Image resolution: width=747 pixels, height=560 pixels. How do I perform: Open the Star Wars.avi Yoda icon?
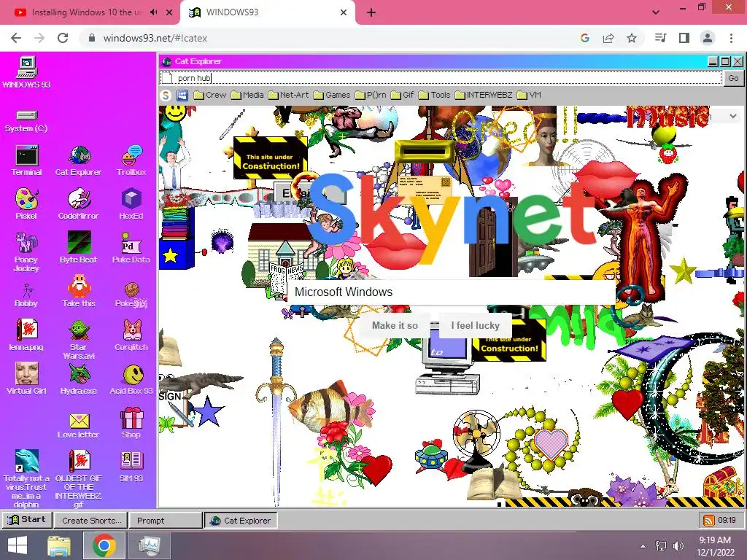pos(79,339)
